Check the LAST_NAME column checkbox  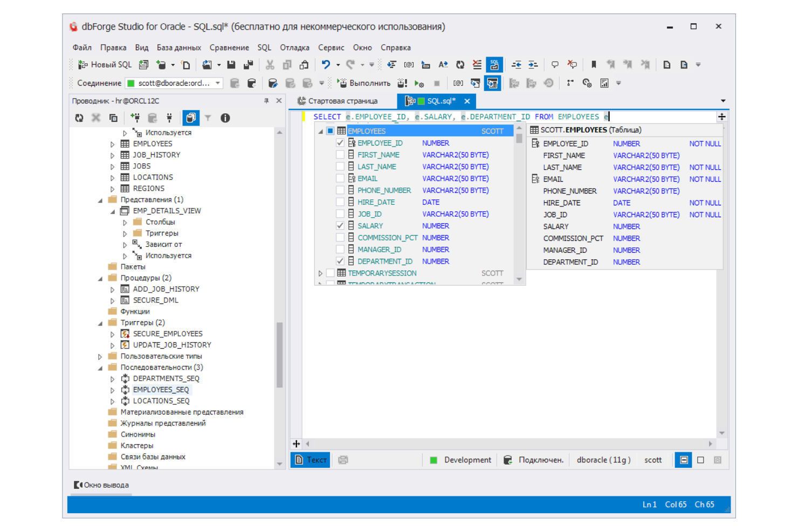point(340,167)
